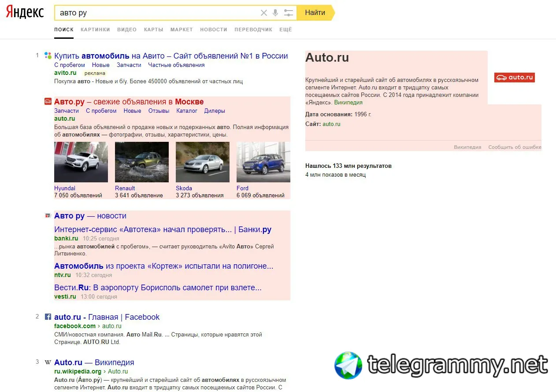Click the Wikipedia W favicon in result 3
The width and height of the screenshot is (556, 392).
[x=48, y=362]
